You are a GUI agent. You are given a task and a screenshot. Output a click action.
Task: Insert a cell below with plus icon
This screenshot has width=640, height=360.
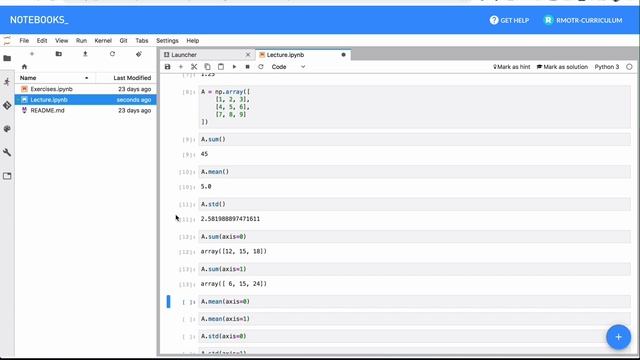tap(181, 67)
